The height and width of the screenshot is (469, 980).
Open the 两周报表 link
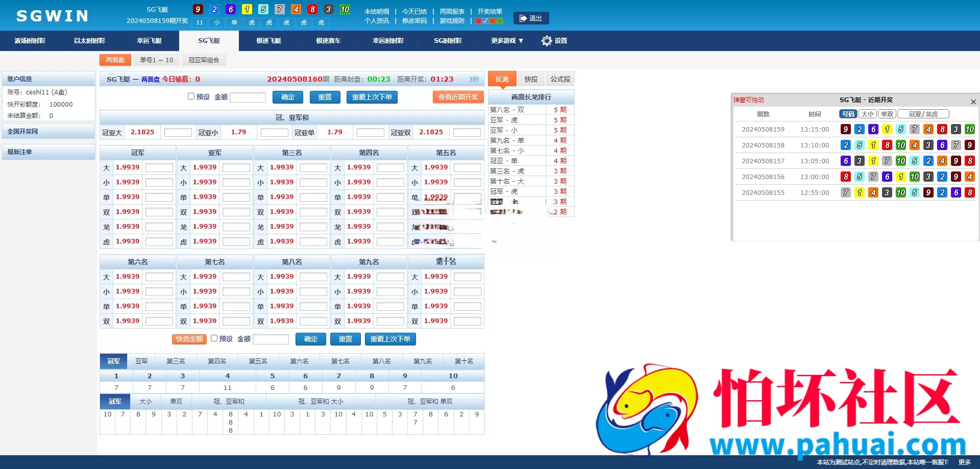click(452, 11)
